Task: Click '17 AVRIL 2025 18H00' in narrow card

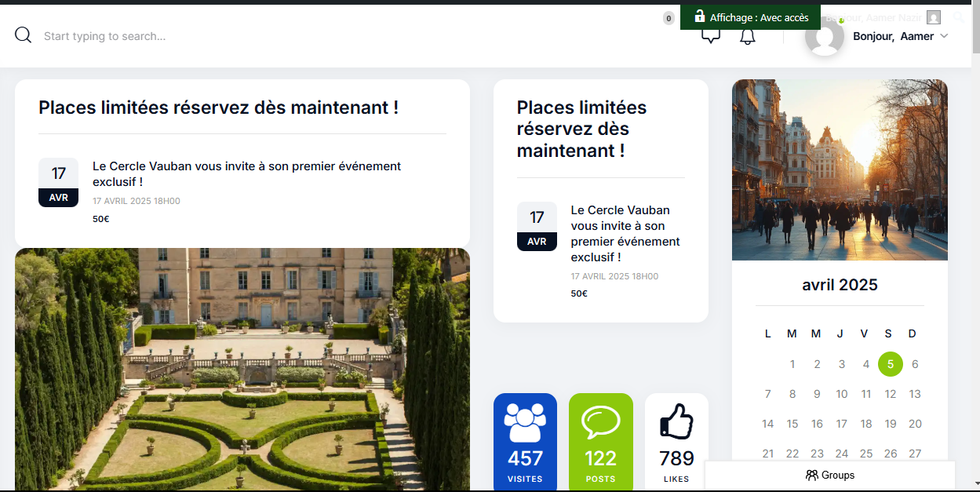Action: 615,276
